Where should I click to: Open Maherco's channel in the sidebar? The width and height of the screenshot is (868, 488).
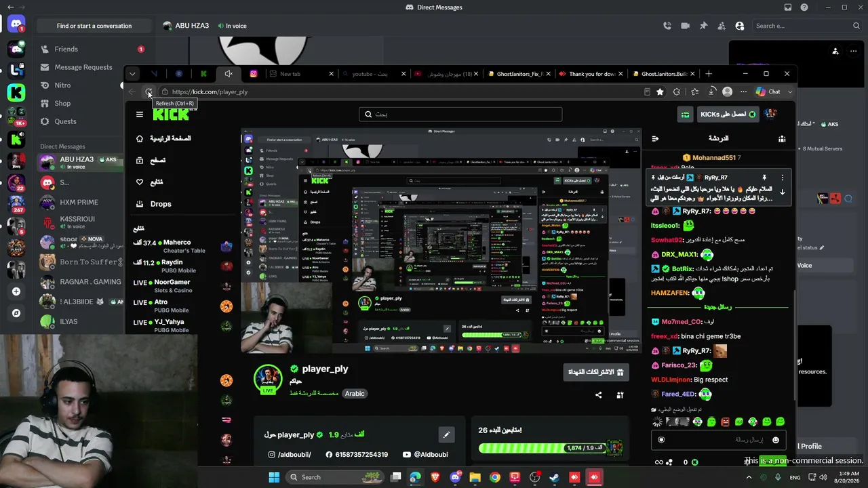point(182,246)
